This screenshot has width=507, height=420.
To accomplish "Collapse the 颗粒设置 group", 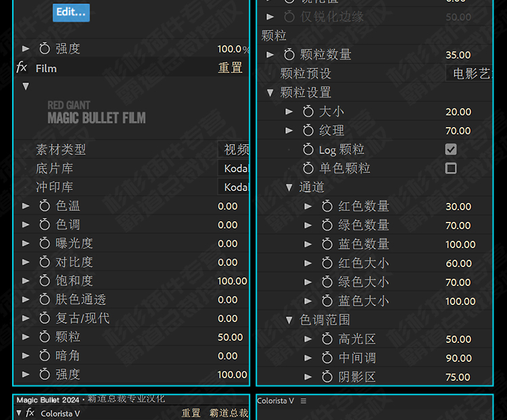I will [x=270, y=93].
